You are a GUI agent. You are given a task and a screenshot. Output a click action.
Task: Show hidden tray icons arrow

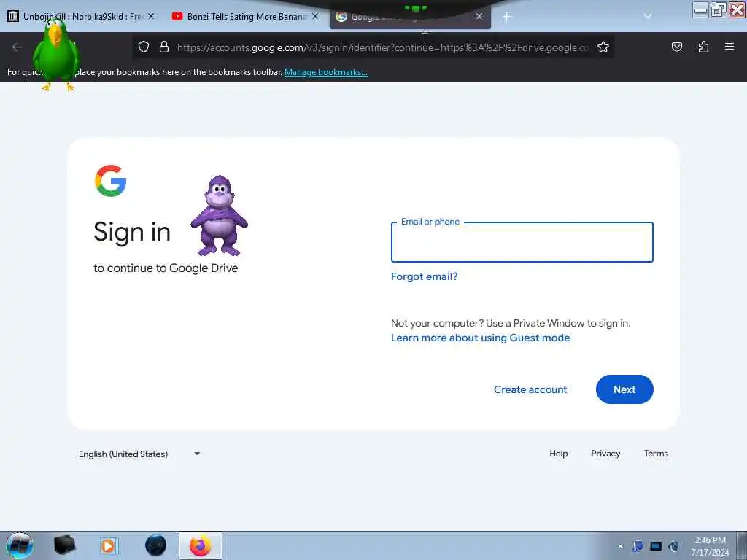(x=620, y=547)
